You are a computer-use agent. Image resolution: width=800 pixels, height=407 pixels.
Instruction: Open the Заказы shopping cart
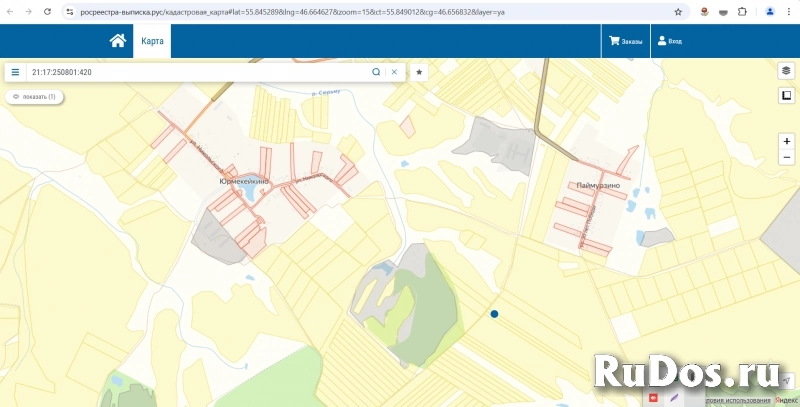pyautogui.click(x=626, y=41)
